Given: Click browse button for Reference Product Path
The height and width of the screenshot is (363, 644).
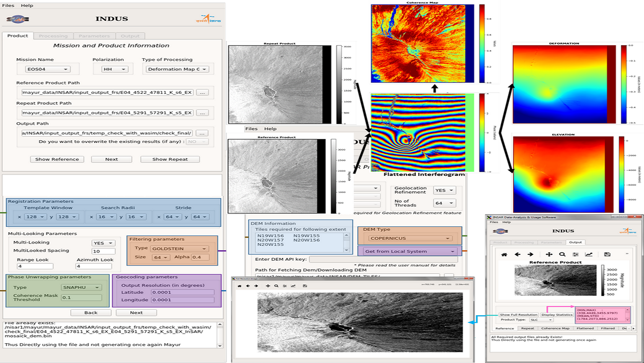Looking at the screenshot, I should point(202,92).
